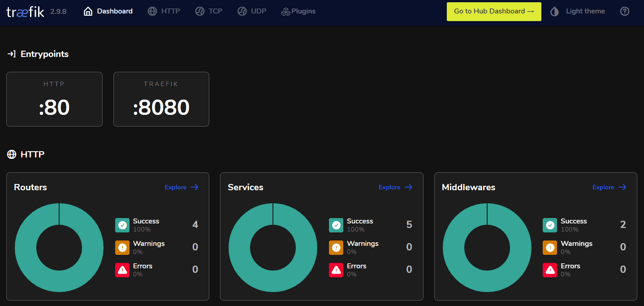Screen dimensions: 644x306
Task: Explore the Middlewares list
Action: tap(609, 188)
